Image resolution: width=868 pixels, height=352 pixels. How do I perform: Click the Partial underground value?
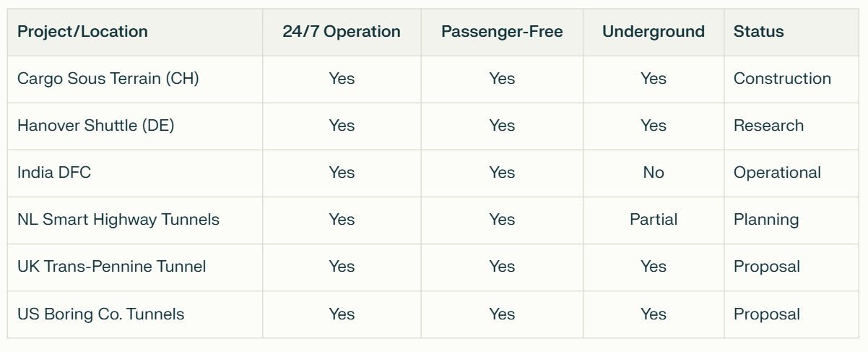[x=654, y=220]
